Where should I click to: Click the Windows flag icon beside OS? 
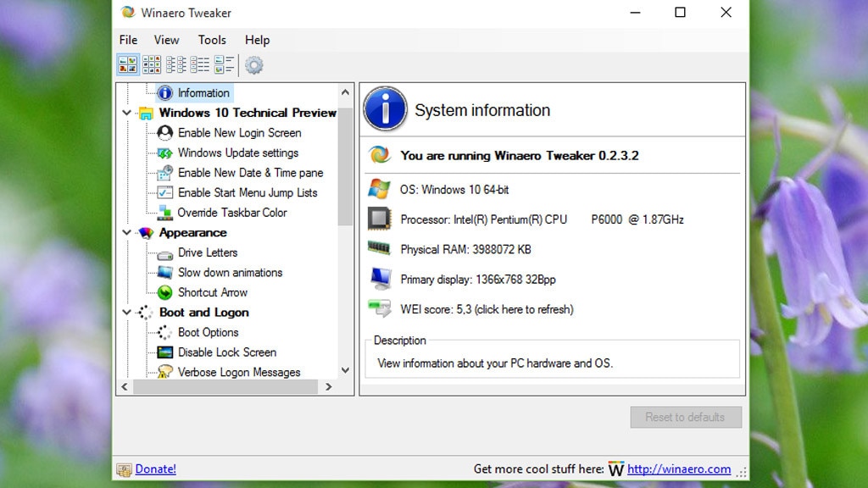(379, 189)
